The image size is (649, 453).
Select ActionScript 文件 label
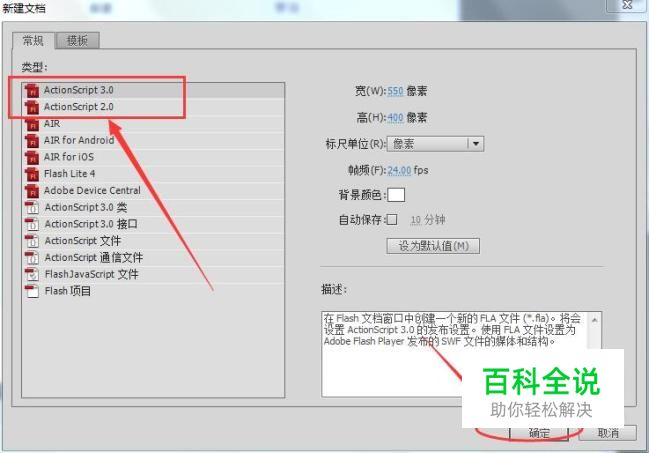click(83, 241)
